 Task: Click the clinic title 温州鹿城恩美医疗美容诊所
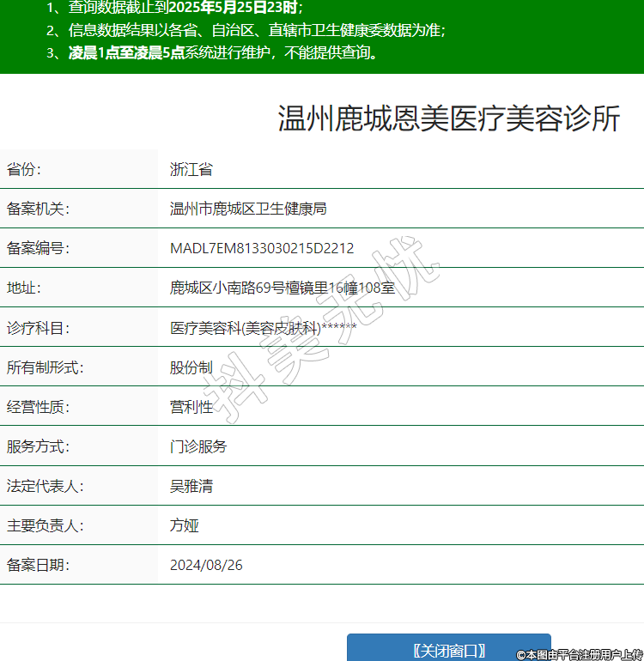[x=448, y=119]
